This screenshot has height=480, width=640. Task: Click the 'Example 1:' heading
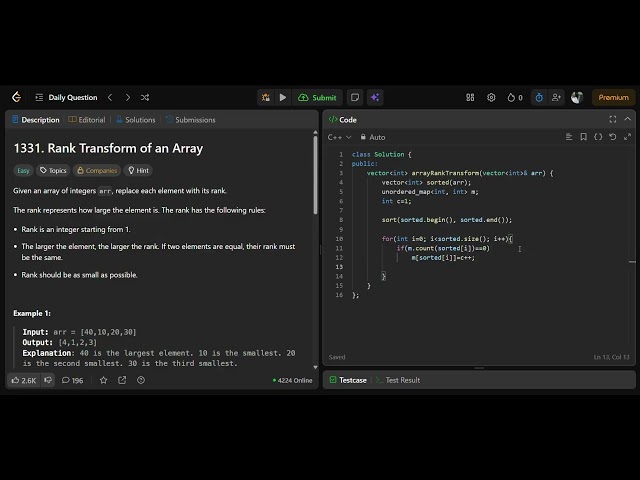[32, 313]
